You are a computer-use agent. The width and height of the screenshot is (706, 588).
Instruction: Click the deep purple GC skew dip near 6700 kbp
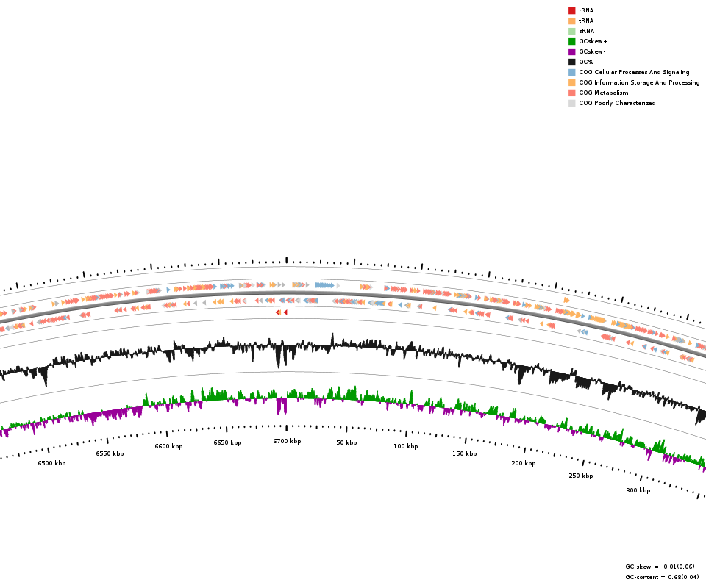(282, 406)
